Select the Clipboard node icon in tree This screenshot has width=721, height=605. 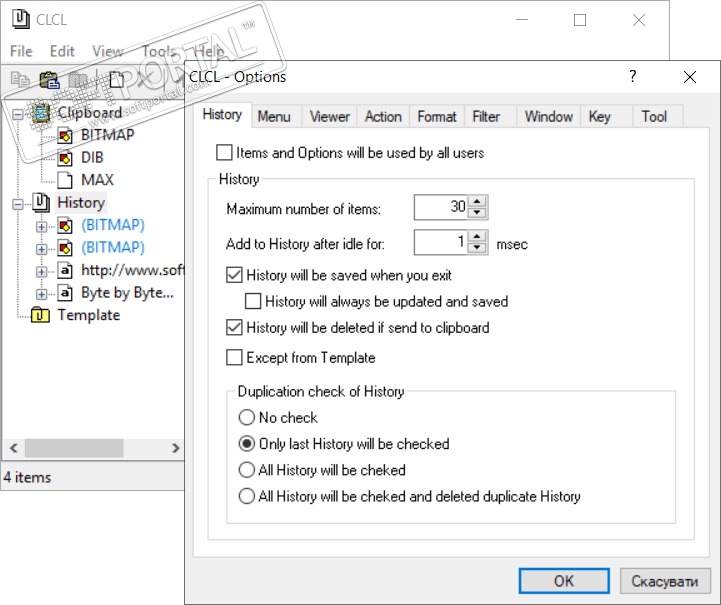pos(41,113)
